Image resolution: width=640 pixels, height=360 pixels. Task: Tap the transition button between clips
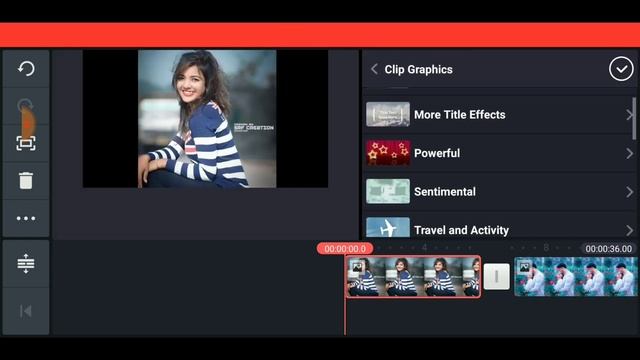click(496, 276)
